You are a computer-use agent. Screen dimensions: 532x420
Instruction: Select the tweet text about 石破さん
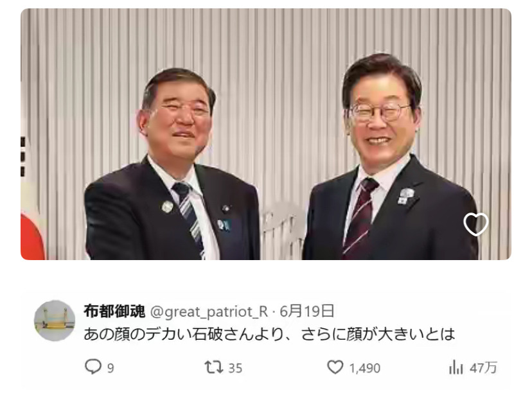pos(269,335)
